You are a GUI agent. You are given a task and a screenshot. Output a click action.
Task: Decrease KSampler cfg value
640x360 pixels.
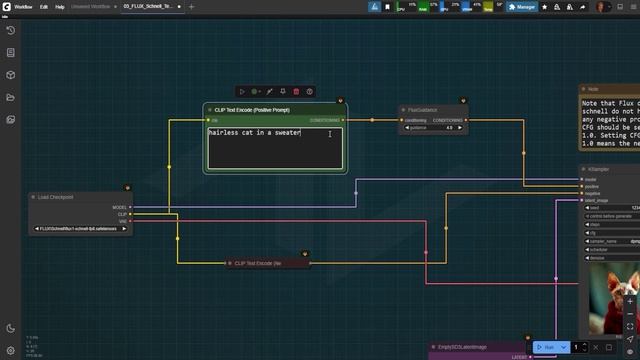click(x=587, y=233)
